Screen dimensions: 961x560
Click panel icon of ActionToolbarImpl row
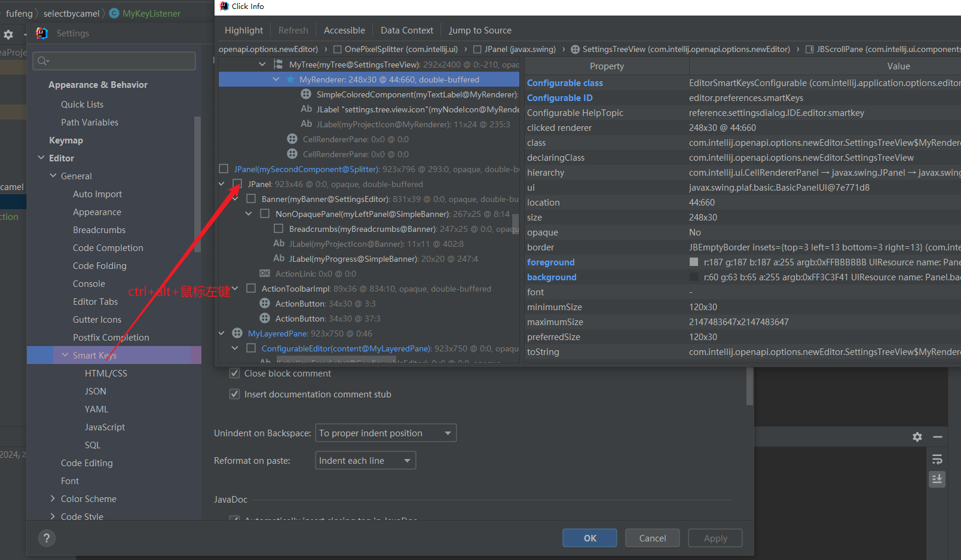[x=251, y=289]
